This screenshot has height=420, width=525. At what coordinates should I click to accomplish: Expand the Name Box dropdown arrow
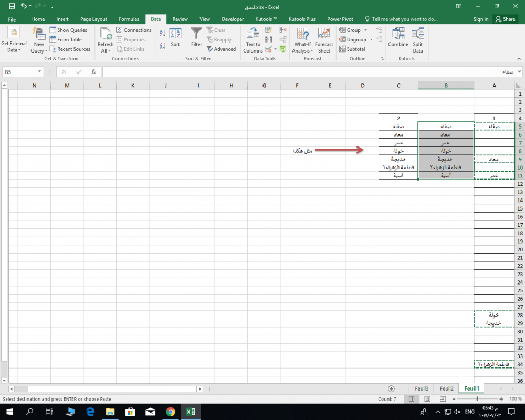click(40, 72)
